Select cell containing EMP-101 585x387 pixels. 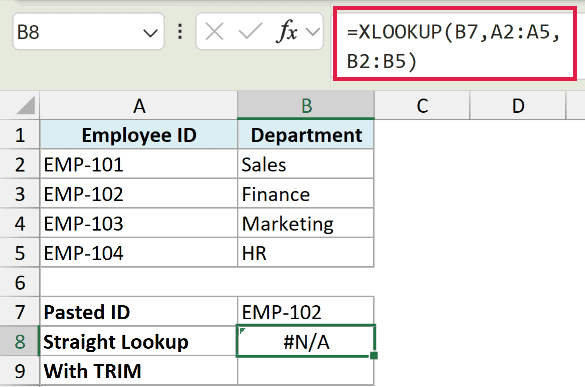pos(139,164)
